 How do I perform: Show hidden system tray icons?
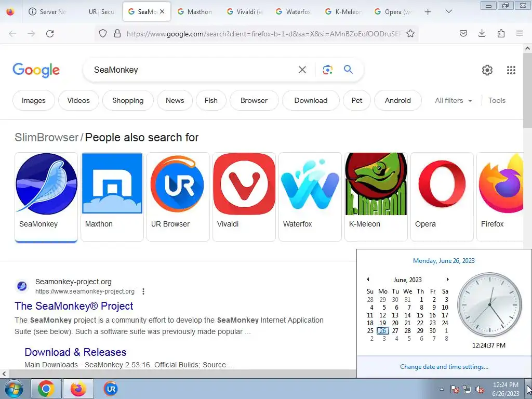coord(442,389)
